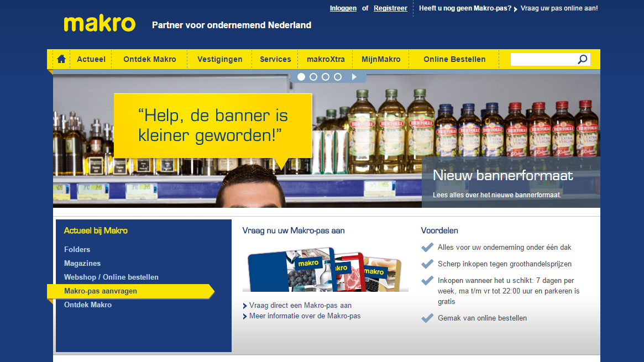Click the 'Voordelen' heading
The image size is (644, 362).
pyautogui.click(x=439, y=230)
